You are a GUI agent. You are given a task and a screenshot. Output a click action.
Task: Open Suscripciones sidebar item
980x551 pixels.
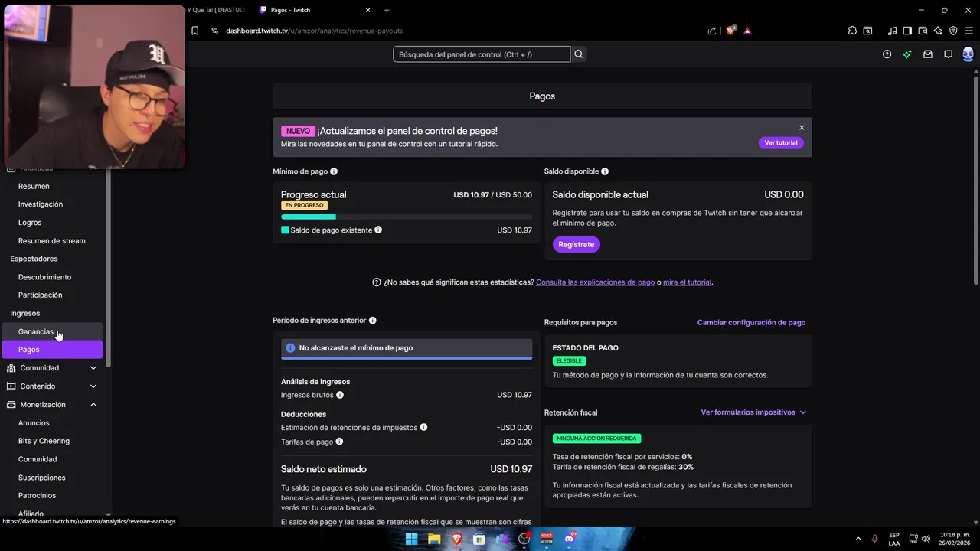[x=42, y=478]
